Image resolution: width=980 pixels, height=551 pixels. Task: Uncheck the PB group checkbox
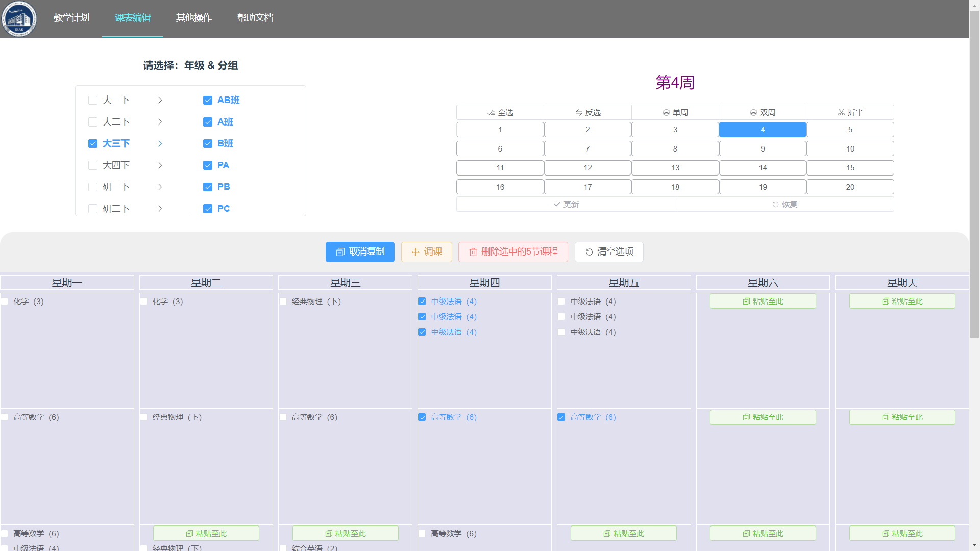coord(208,187)
